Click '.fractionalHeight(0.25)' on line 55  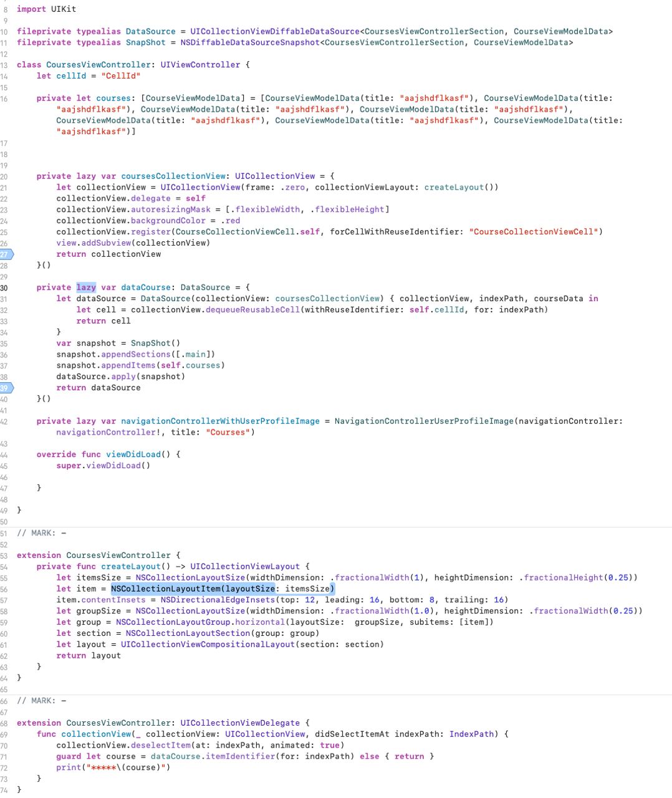click(x=576, y=578)
